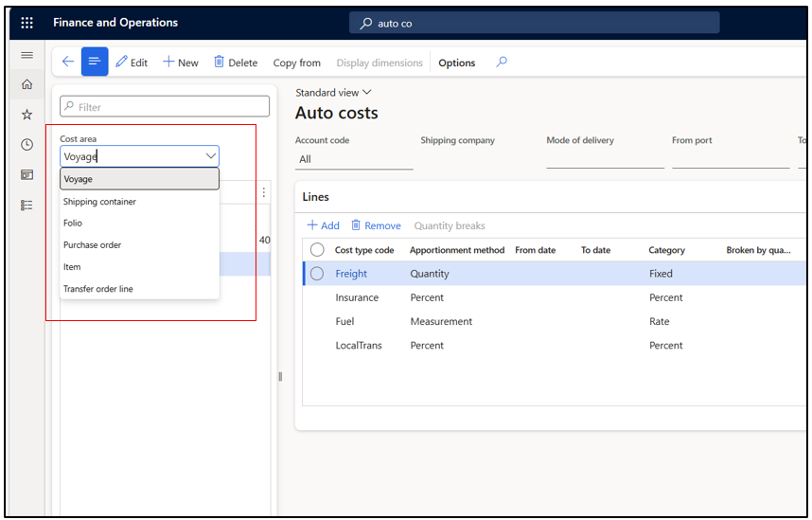This screenshot has width=812, height=520.
Task: Open Favorites star in sidebar
Action: (x=26, y=115)
